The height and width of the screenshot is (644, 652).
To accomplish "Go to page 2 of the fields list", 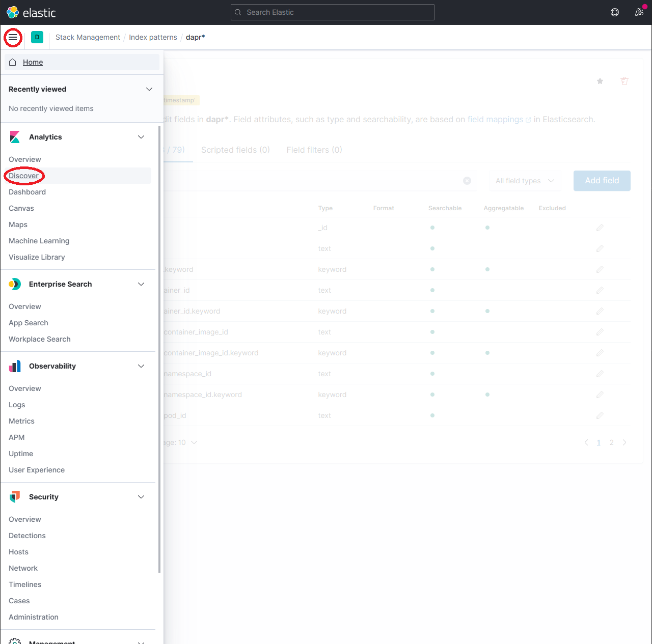I will pyautogui.click(x=611, y=442).
